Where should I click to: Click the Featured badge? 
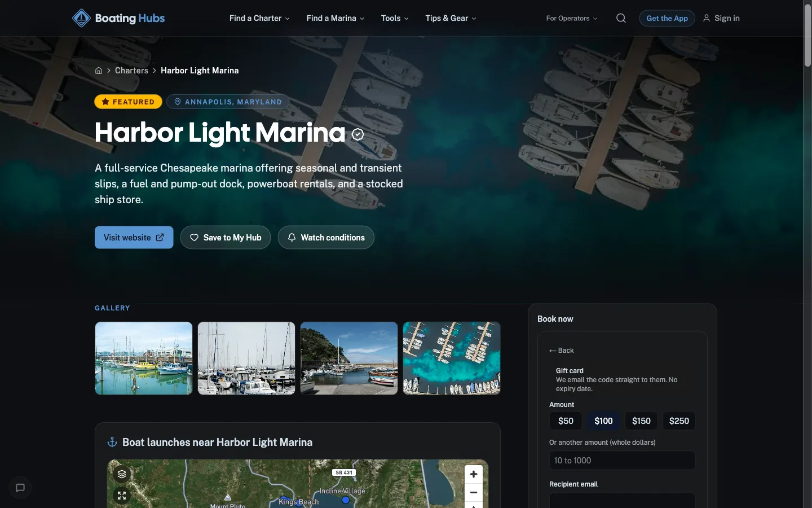point(128,102)
